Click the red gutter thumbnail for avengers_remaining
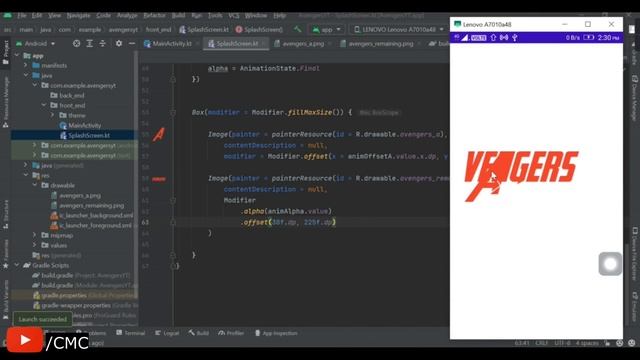Image resolution: width=640 pixels, height=360 pixels. 159,179
